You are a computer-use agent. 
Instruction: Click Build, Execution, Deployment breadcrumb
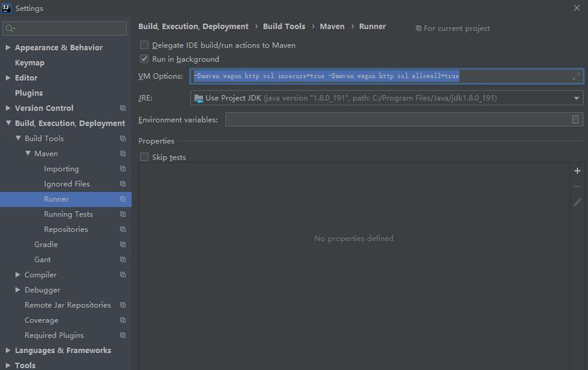coord(193,26)
